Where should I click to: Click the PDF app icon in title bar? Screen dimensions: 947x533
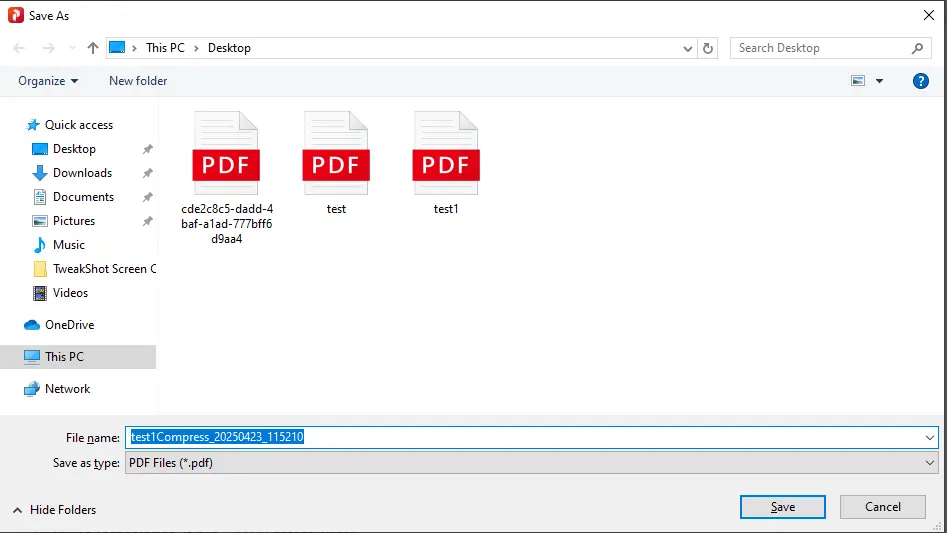[16, 15]
